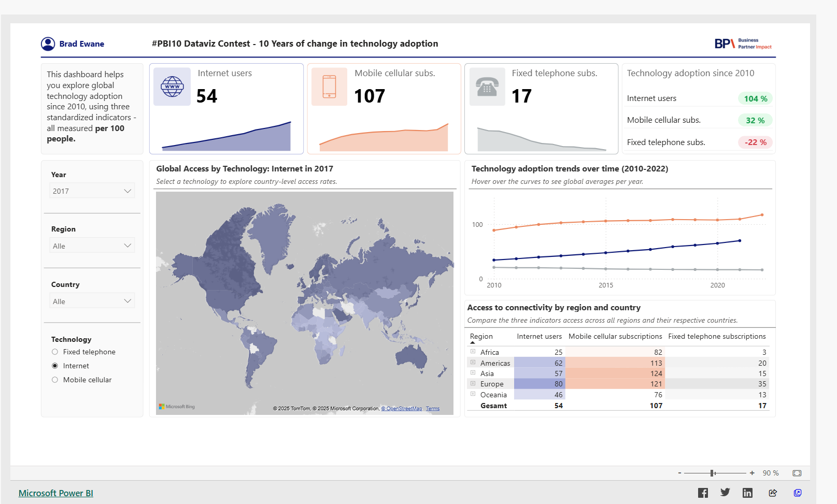Image resolution: width=837 pixels, height=504 pixels.
Task: Select the Internet radio button
Action: click(55, 366)
